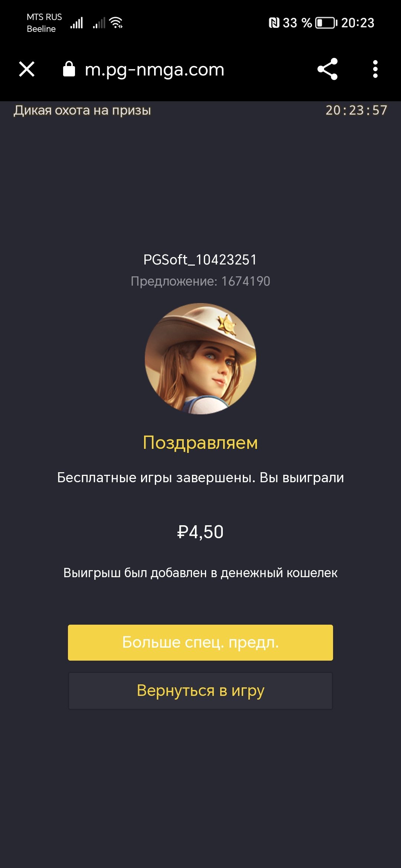401x868 pixels.
Task: Tap the ₽4,50 winnings amount
Action: click(200, 532)
